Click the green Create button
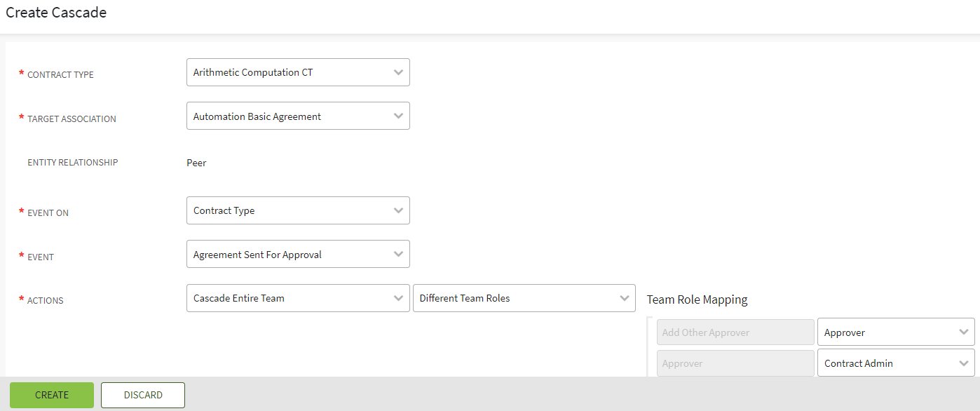The height and width of the screenshot is (411, 980). coord(52,395)
